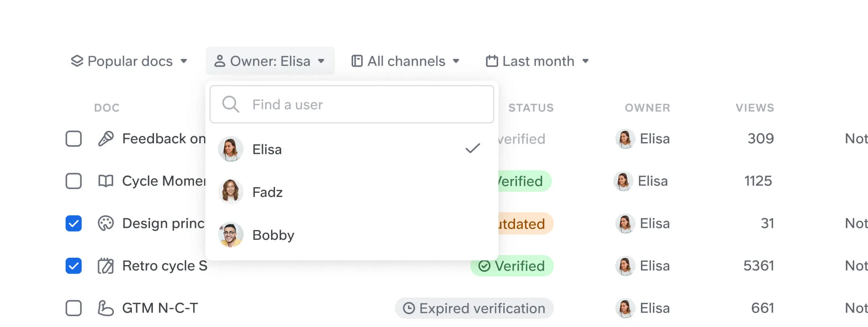Click the Expired verification status badge
Image resolution: width=868 pixels, height=327 pixels.
474,308
